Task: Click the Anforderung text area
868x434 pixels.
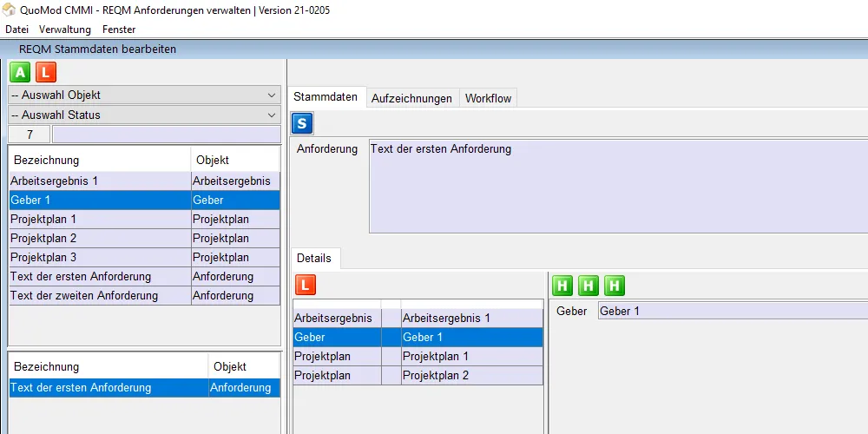Action: point(616,187)
